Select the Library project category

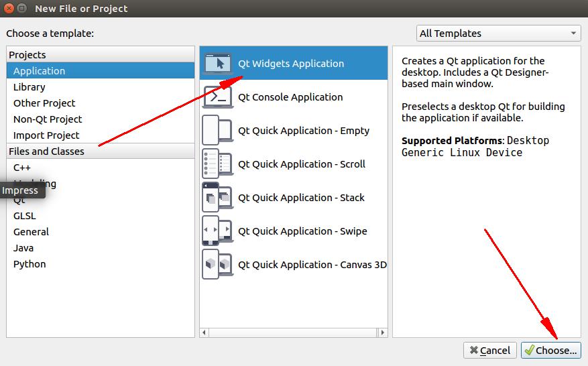pos(101,86)
